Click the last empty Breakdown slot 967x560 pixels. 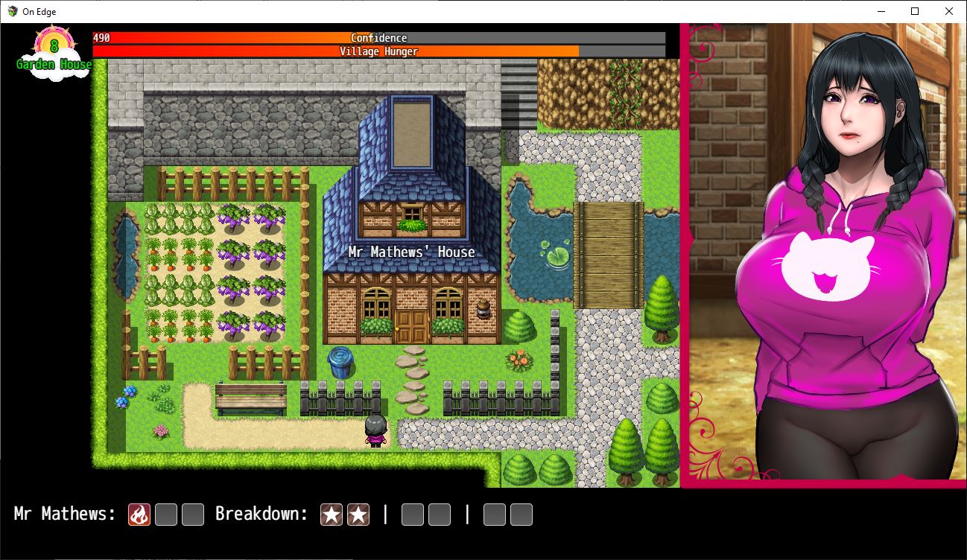click(x=519, y=514)
